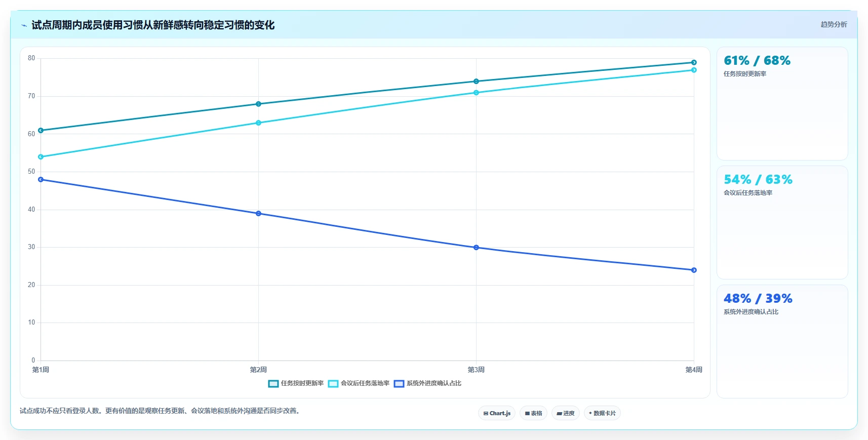Screen dimensions: 868x440
Task: Click the 系统外进度确认占比 card caption
Action: [751, 312]
